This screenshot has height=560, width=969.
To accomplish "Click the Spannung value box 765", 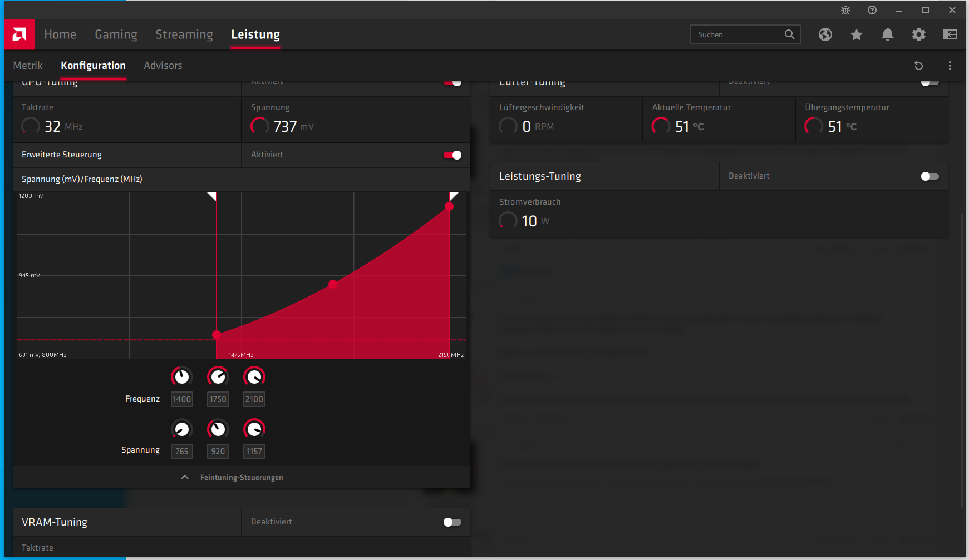I will (182, 452).
